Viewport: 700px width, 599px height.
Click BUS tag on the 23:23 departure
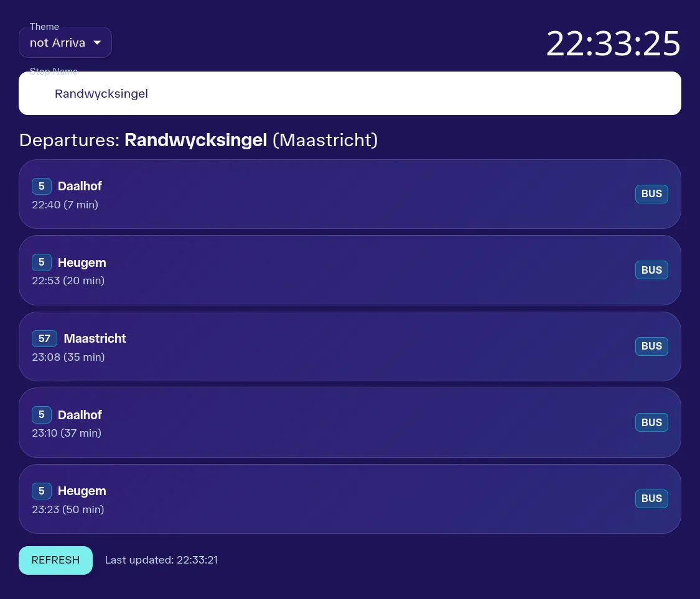pyautogui.click(x=651, y=499)
